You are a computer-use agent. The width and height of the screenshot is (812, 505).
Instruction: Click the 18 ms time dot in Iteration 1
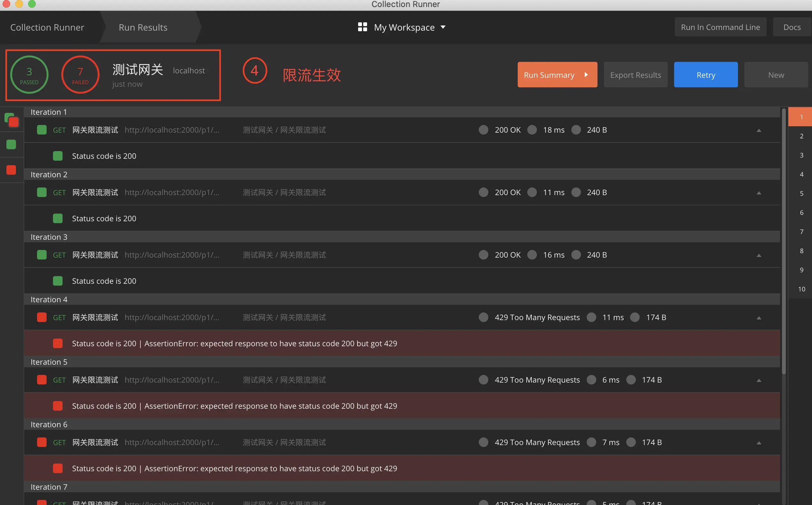(x=532, y=130)
